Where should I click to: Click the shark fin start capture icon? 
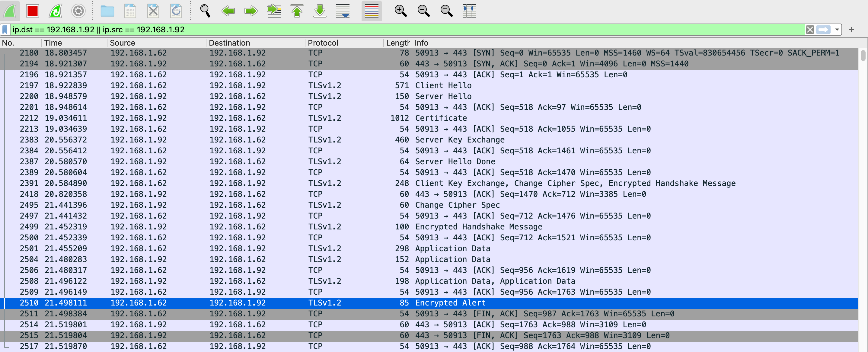click(x=10, y=11)
